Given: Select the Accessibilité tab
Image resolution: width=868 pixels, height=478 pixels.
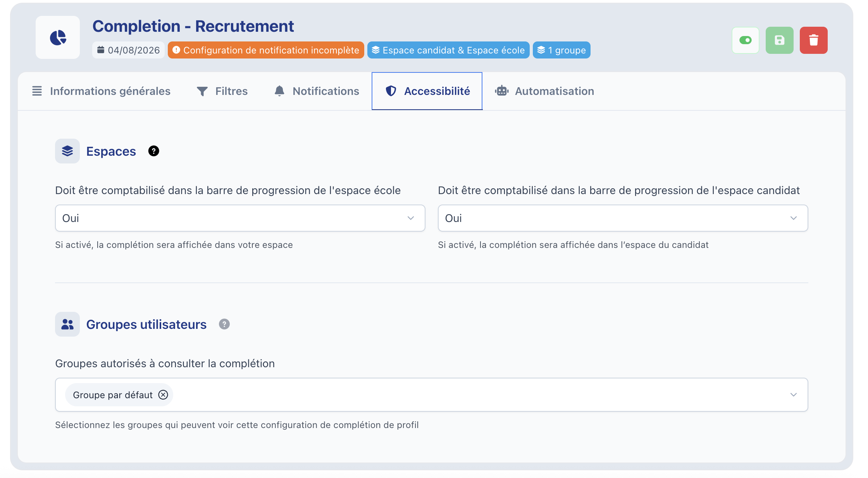Looking at the screenshot, I should click(427, 91).
